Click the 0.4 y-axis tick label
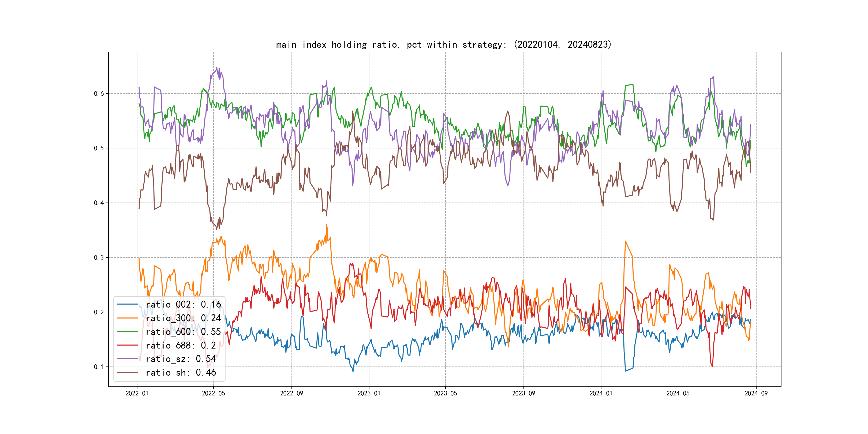This screenshot has height=434, width=868. pos(99,203)
